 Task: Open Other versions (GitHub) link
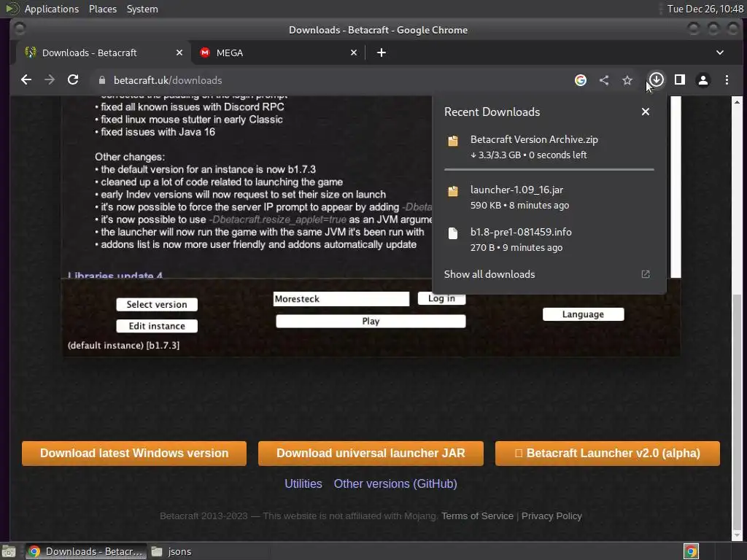click(x=395, y=484)
